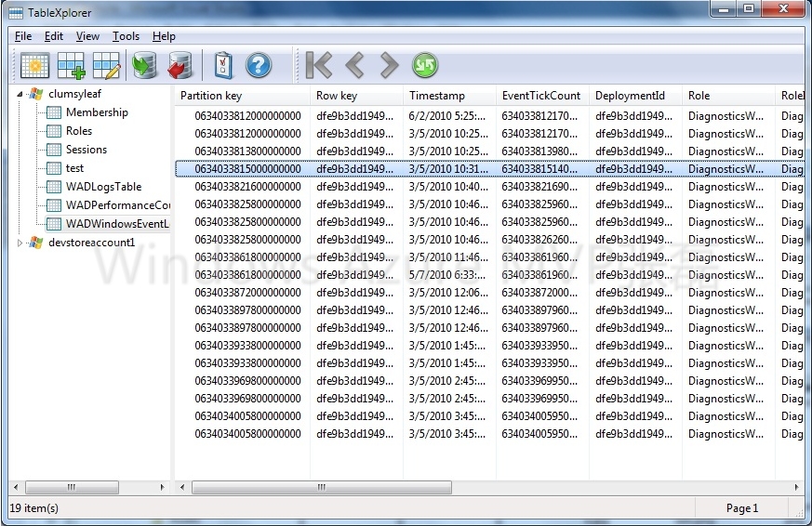Viewport: 812px width, 526px height.
Task: Click the WADLogsTable table icon
Action: tap(54, 187)
